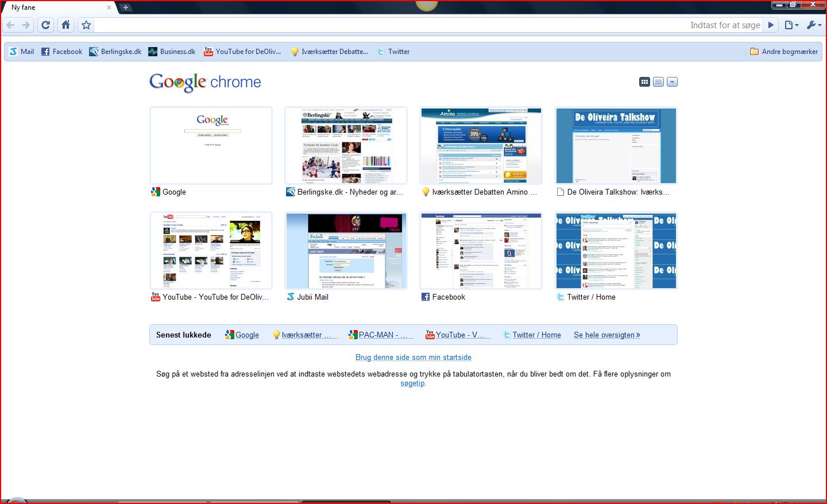Click Se hele oversigten link
Viewport: 827px width, 504px height.
[x=607, y=335]
